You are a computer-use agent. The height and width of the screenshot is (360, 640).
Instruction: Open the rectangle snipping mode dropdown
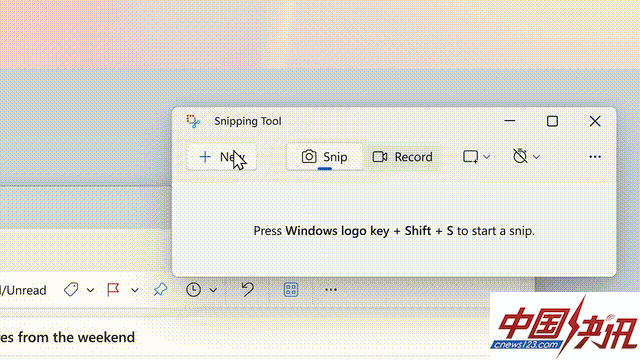(x=476, y=156)
